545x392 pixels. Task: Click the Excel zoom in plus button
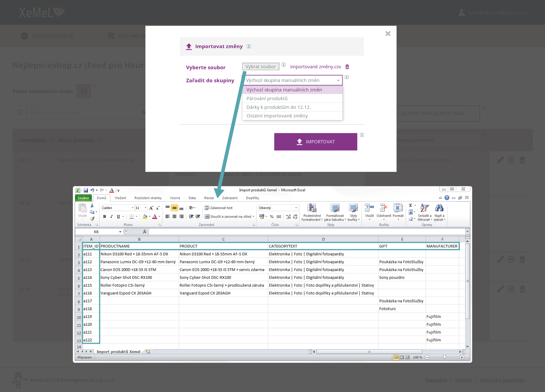[x=462, y=357]
